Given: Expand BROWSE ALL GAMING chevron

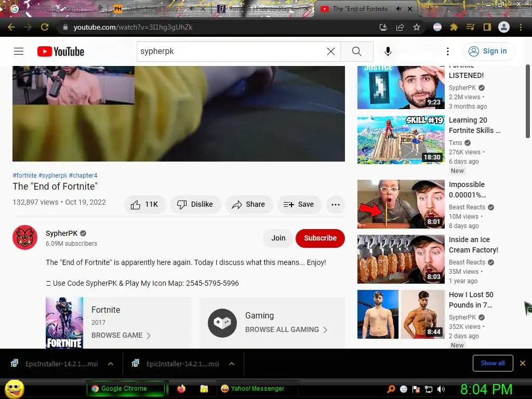Looking at the screenshot, I should [x=325, y=330].
